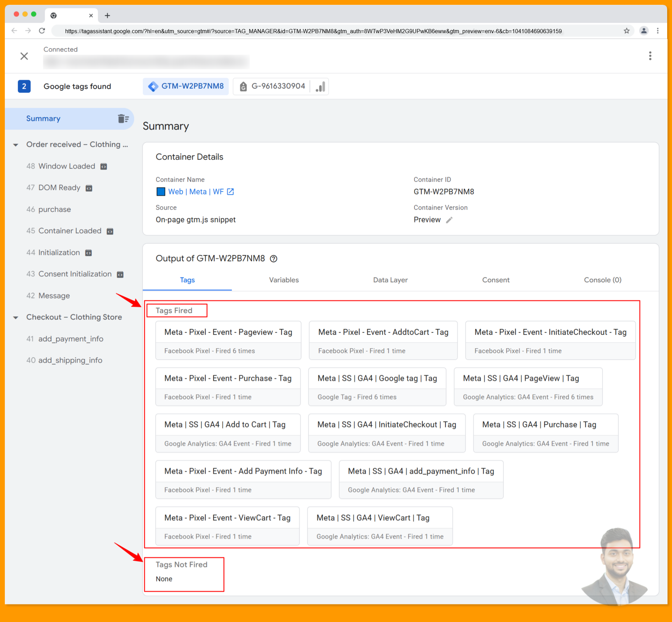Click the code snippet icon beside 48 Window Loaded
This screenshot has height=622, width=672.
click(x=104, y=166)
